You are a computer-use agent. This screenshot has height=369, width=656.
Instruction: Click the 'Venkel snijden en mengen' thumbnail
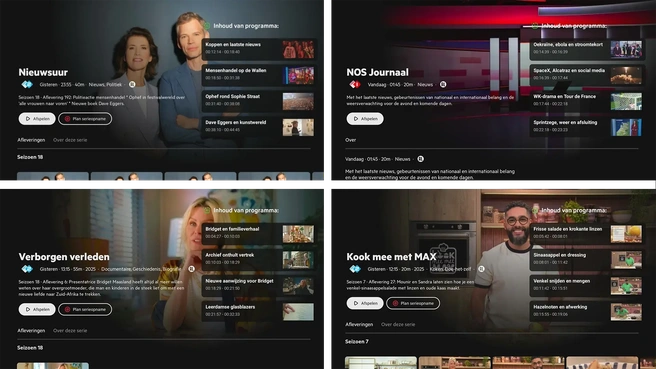click(626, 286)
